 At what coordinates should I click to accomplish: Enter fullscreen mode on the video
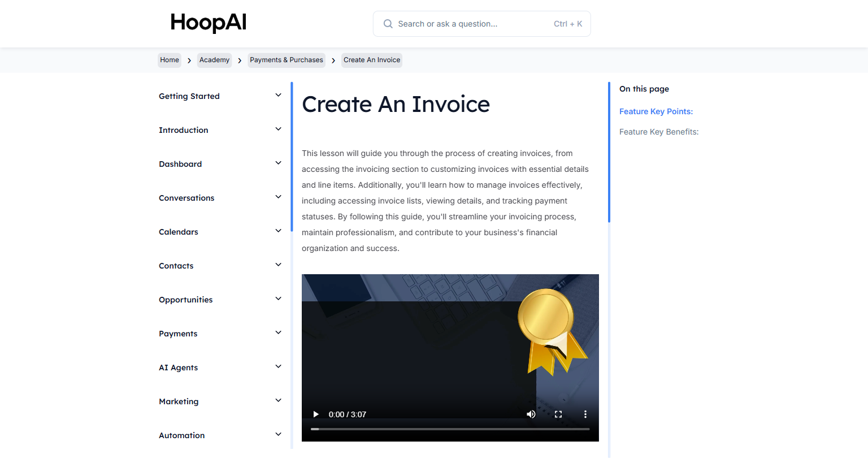point(558,414)
